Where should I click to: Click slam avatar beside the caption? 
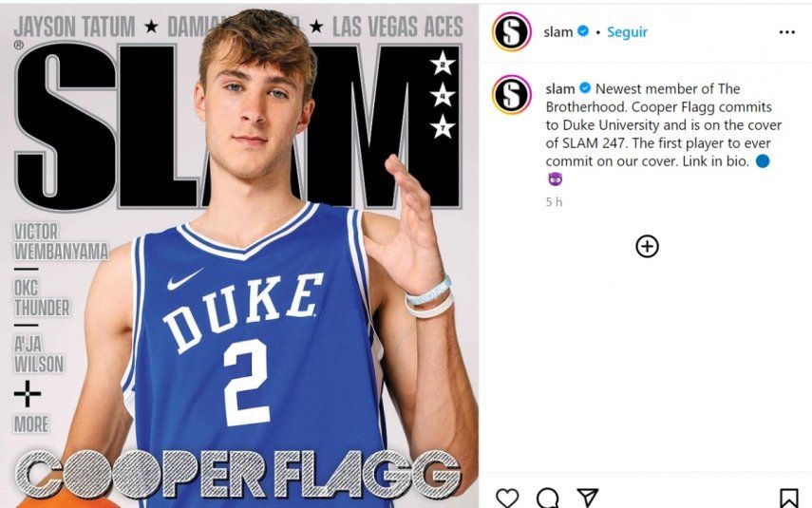click(511, 94)
